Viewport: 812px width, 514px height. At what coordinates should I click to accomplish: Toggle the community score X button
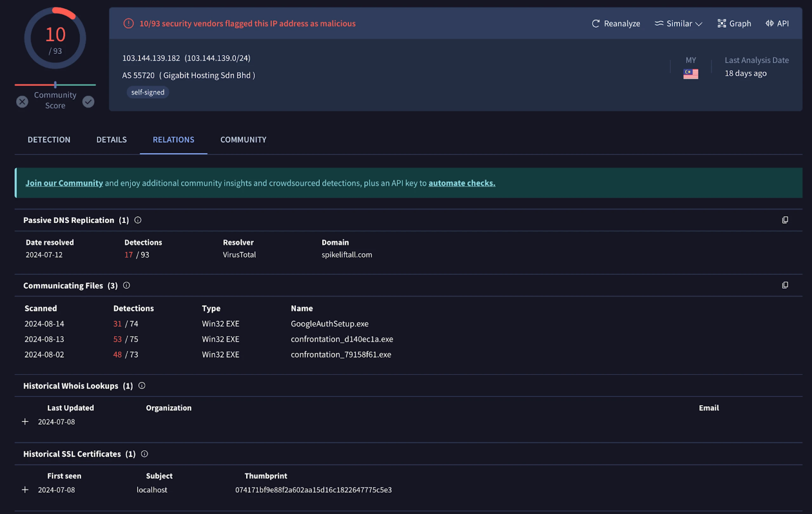tap(23, 101)
